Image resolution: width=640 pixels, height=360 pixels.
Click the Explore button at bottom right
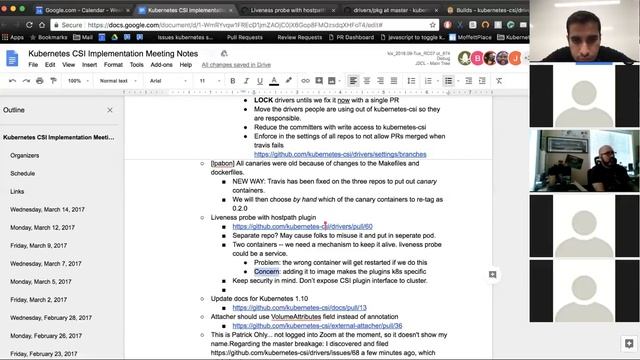coord(629,344)
